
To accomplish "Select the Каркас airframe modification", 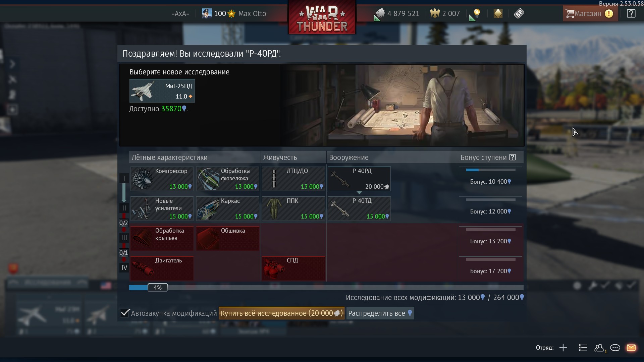I will (228, 208).
